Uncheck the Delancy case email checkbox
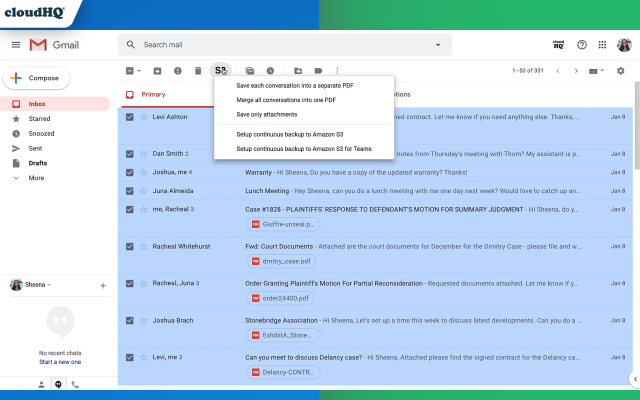This screenshot has width=640, height=400. (x=130, y=358)
